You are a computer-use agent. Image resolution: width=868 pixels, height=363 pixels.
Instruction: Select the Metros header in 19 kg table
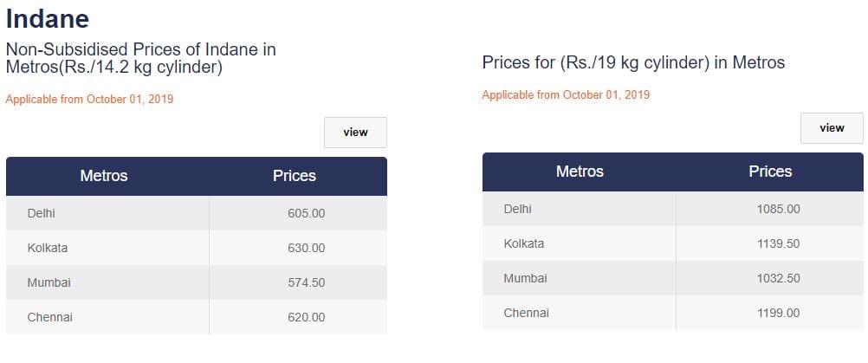[x=580, y=172]
